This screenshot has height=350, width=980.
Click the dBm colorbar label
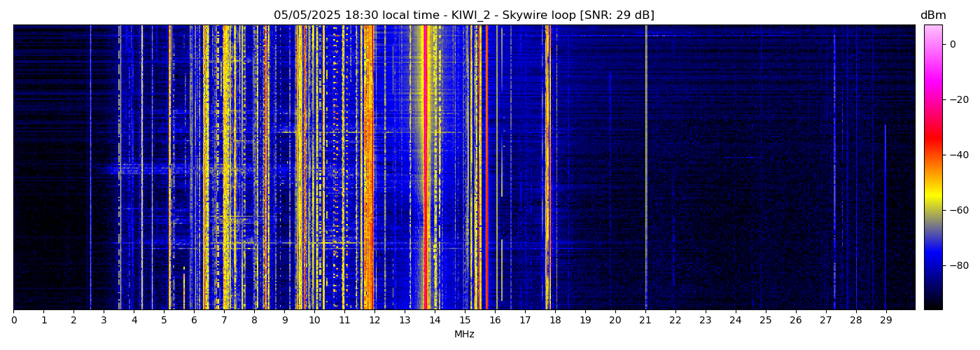point(932,15)
